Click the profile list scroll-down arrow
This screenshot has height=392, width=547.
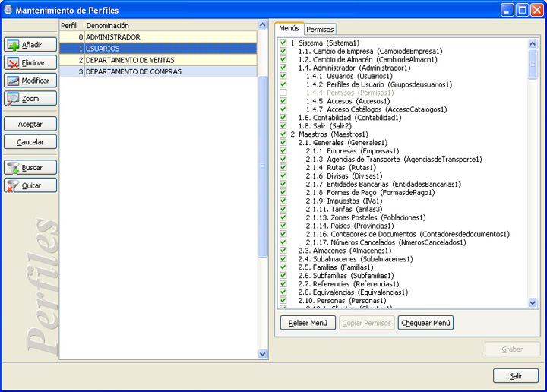[262, 354]
